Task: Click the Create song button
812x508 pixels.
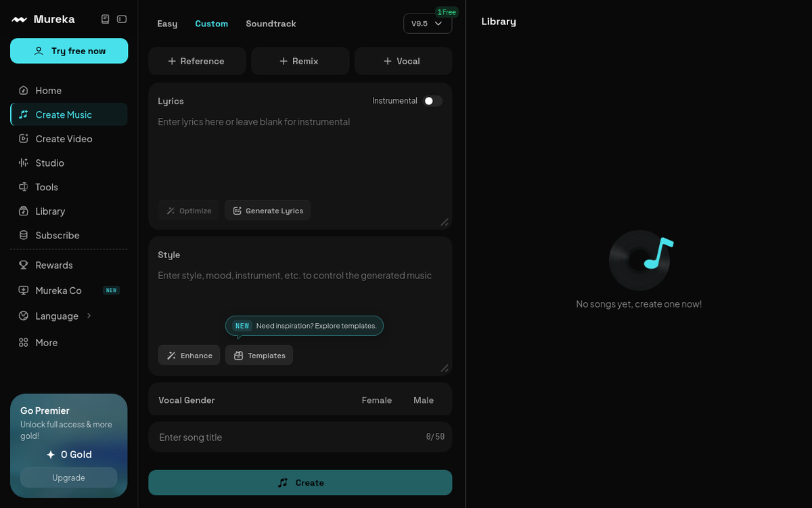Action: pyautogui.click(x=300, y=483)
